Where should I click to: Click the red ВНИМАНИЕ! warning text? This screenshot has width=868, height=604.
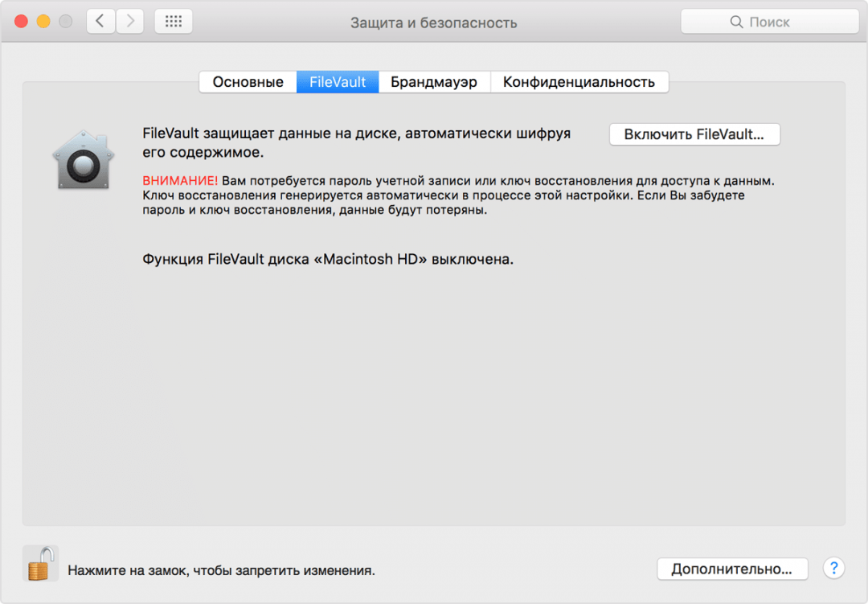click(x=180, y=181)
